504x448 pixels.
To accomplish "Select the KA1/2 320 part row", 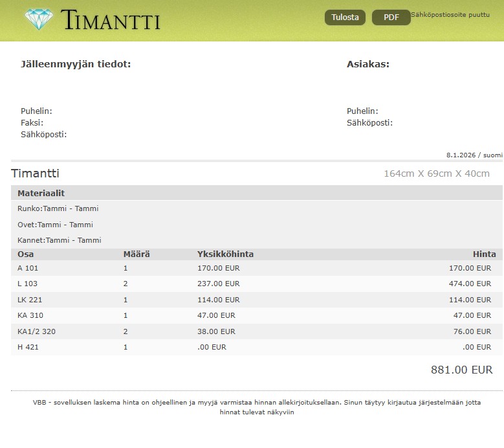I will click(x=256, y=331).
